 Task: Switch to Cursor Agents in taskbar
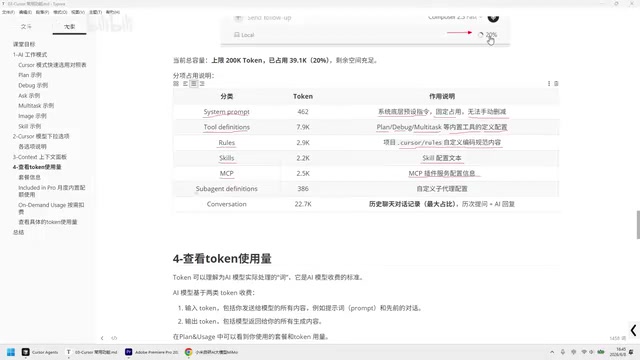click(40, 352)
